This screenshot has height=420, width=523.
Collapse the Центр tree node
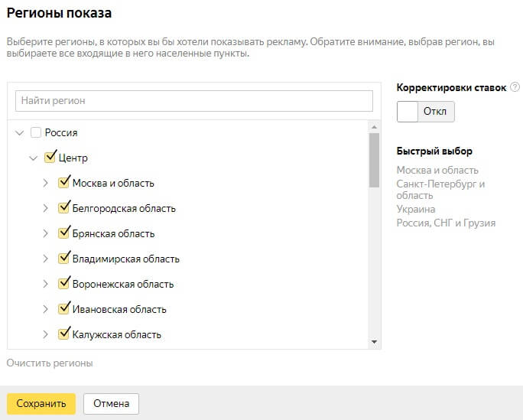point(33,158)
